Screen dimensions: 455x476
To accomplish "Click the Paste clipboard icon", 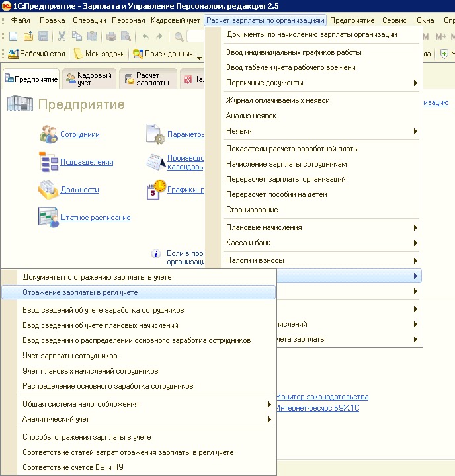I will coord(92,36).
